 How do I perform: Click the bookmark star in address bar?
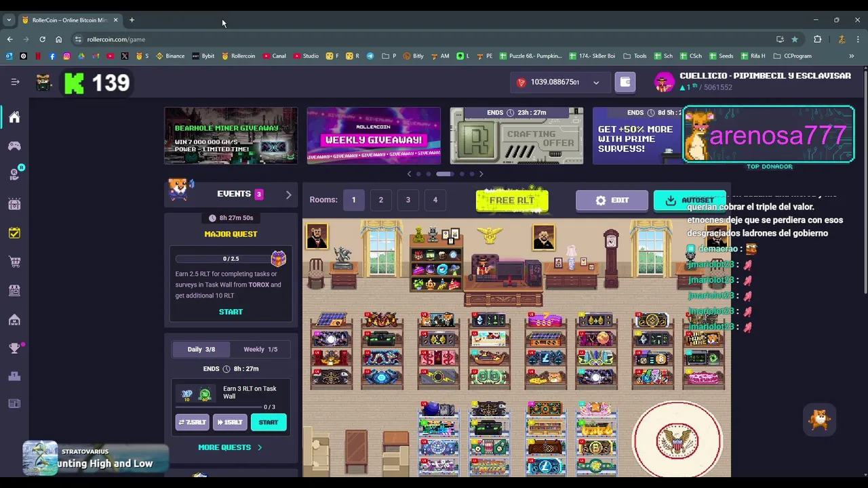[x=794, y=39]
